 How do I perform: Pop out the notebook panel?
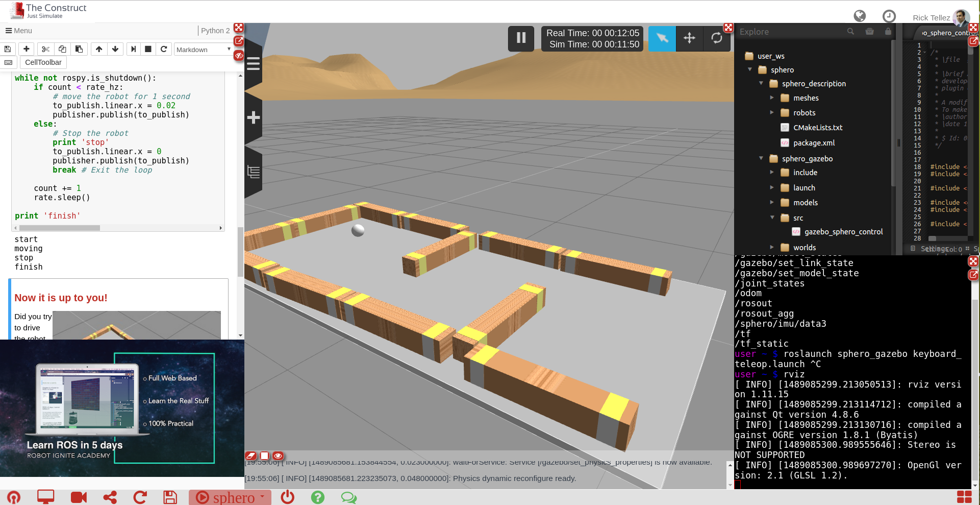point(239,41)
